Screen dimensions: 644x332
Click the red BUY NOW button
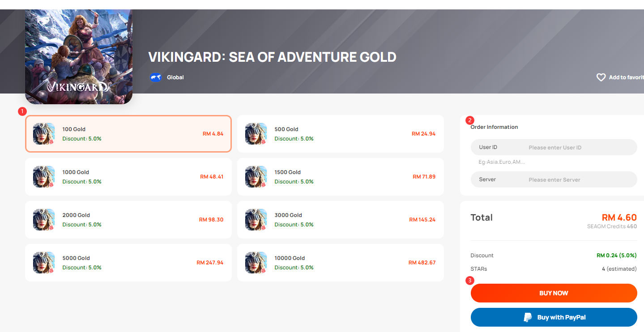(554, 293)
